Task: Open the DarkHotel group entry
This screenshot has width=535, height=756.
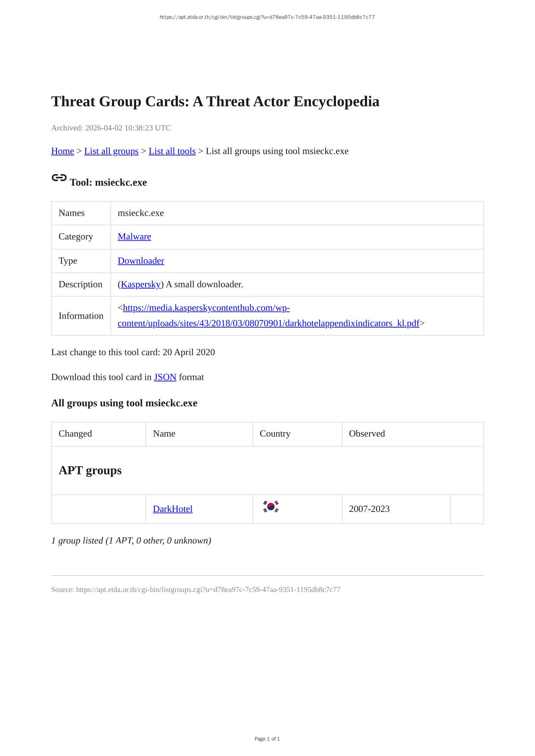Action: [172, 509]
